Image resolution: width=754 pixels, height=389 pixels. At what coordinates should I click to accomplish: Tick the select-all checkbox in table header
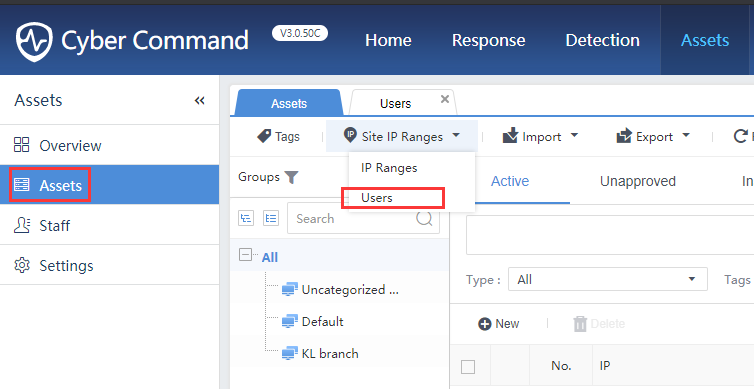pyautogui.click(x=468, y=367)
